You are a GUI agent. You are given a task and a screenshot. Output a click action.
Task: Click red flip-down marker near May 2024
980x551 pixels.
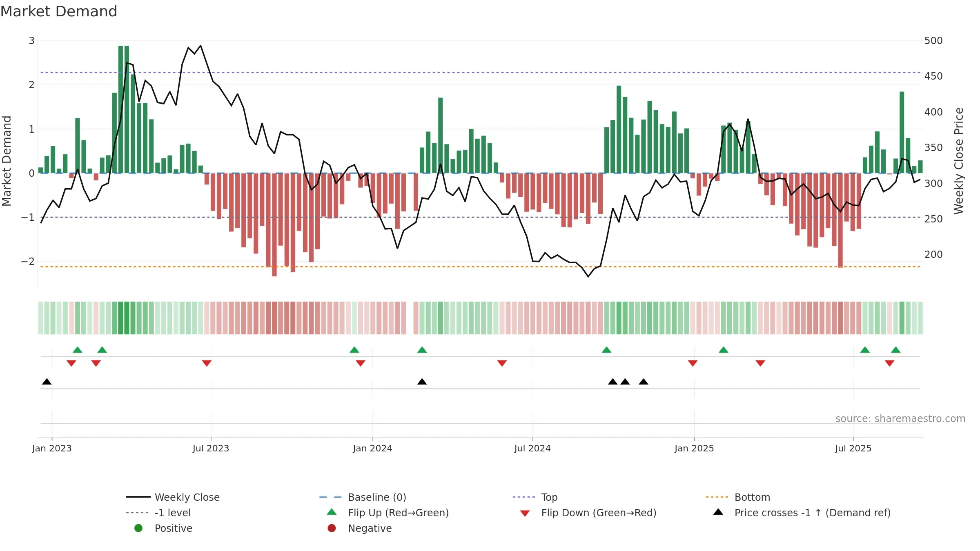(x=502, y=363)
